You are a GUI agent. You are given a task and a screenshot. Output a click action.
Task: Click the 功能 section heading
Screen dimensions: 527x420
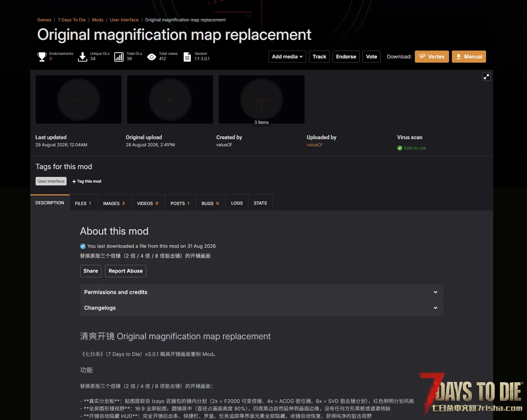pos(87,370)
